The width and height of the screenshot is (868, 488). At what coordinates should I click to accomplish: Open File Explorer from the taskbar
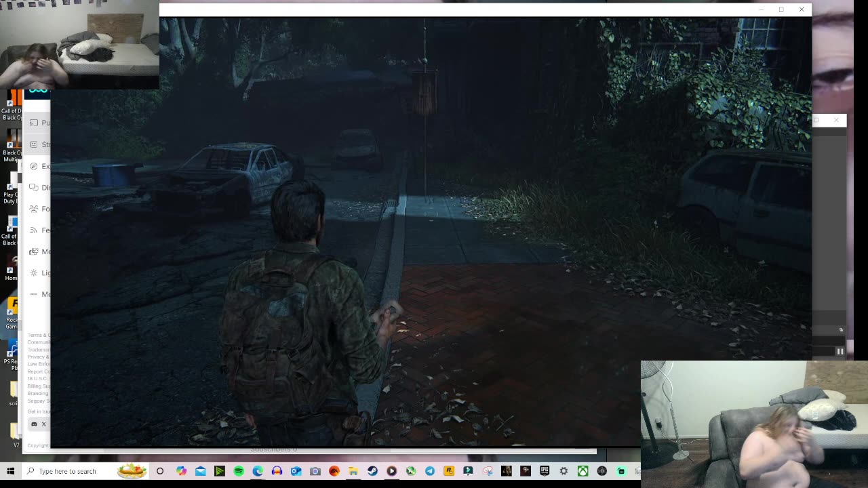tap(353, 471)
